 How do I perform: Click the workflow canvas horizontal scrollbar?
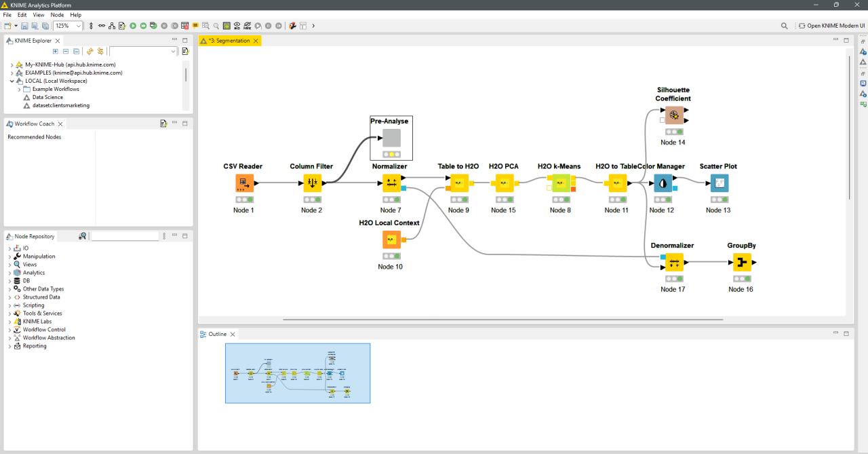[x=502, y=320]
